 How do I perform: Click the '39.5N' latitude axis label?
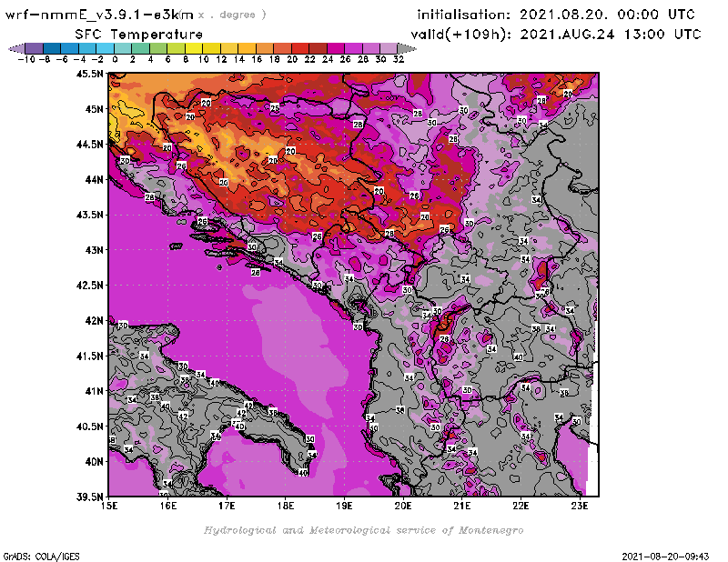click(89, 497)
